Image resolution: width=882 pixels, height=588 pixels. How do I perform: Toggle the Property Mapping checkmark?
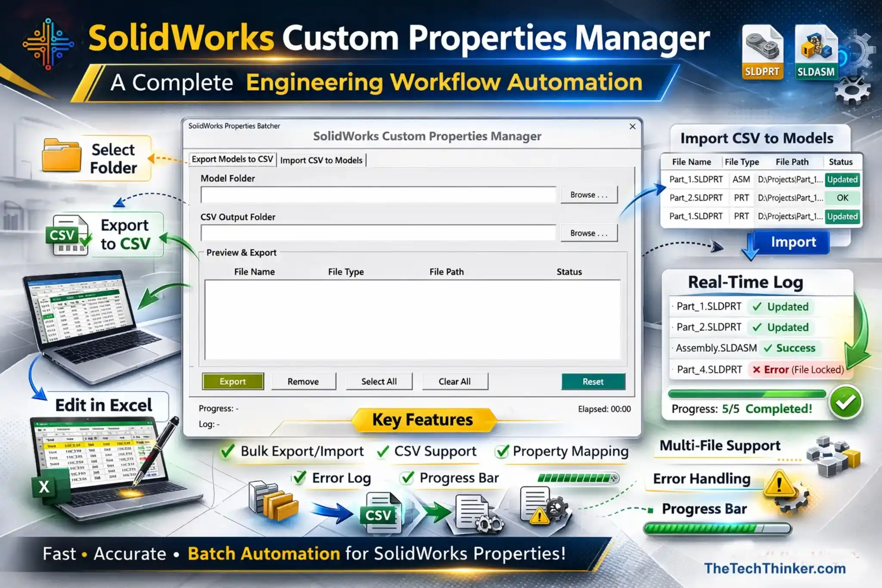502,451
